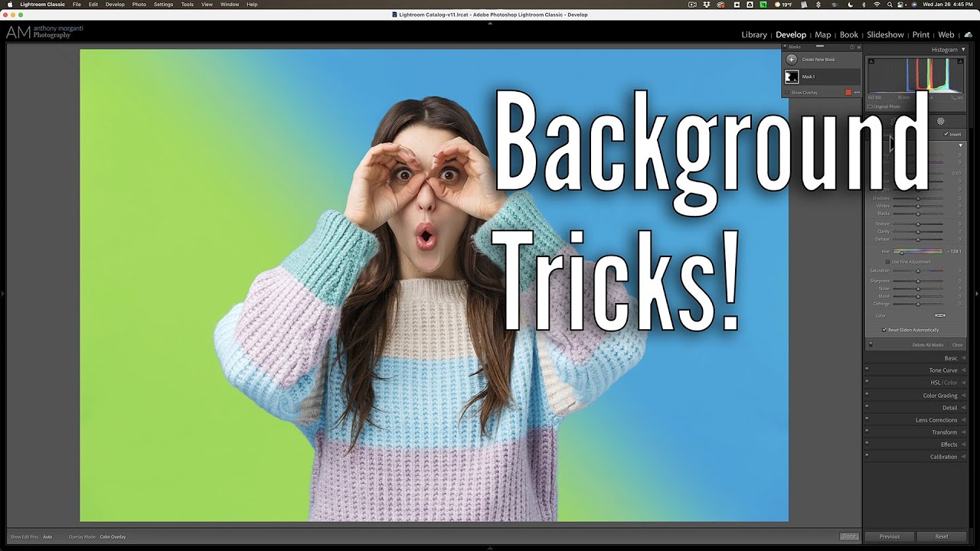Enable Use Fine Adjustment checkbox
Image resolution: width=980 pixels, height=551 pixels.
[888, 262]
